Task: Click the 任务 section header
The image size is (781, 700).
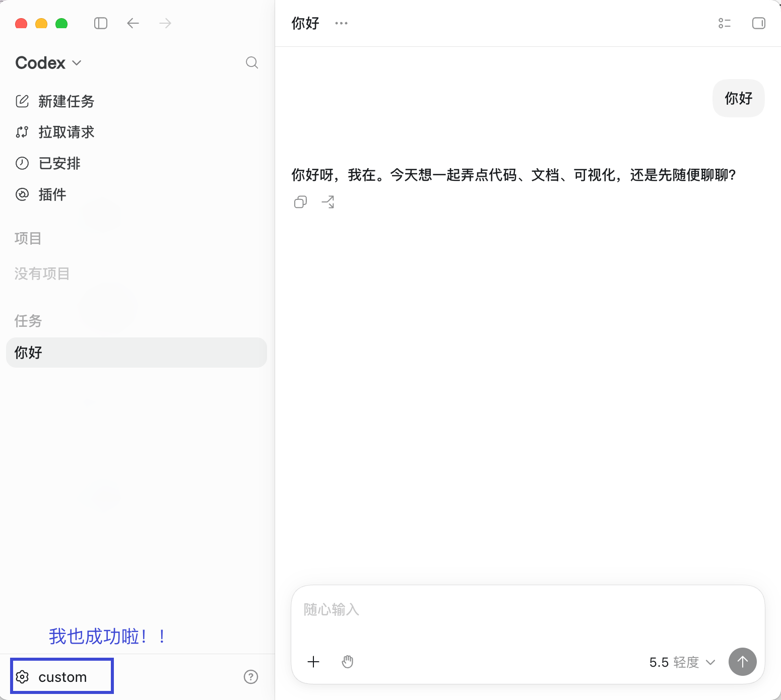Action: click(x=28, y=321)
